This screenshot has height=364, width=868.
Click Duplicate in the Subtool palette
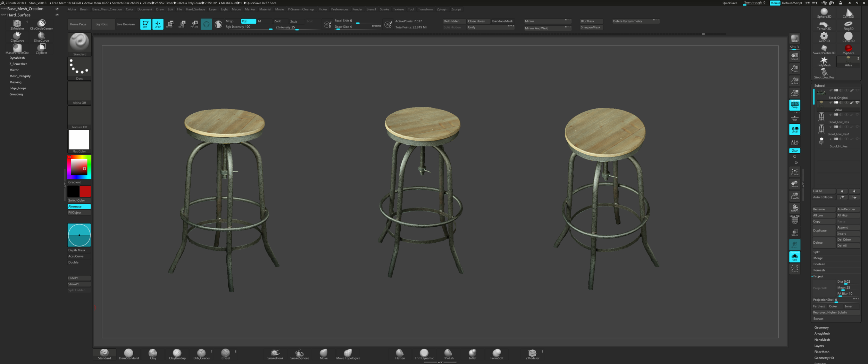[820, 230]
